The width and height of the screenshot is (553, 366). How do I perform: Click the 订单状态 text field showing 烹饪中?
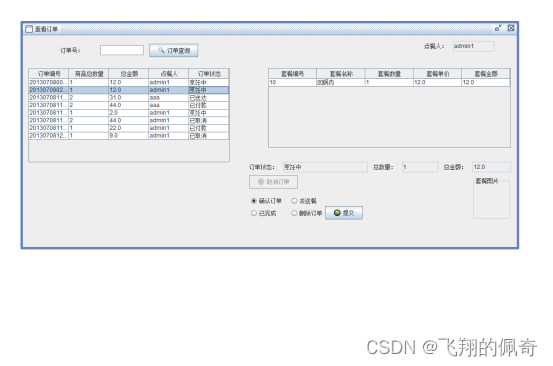(325, 167)
